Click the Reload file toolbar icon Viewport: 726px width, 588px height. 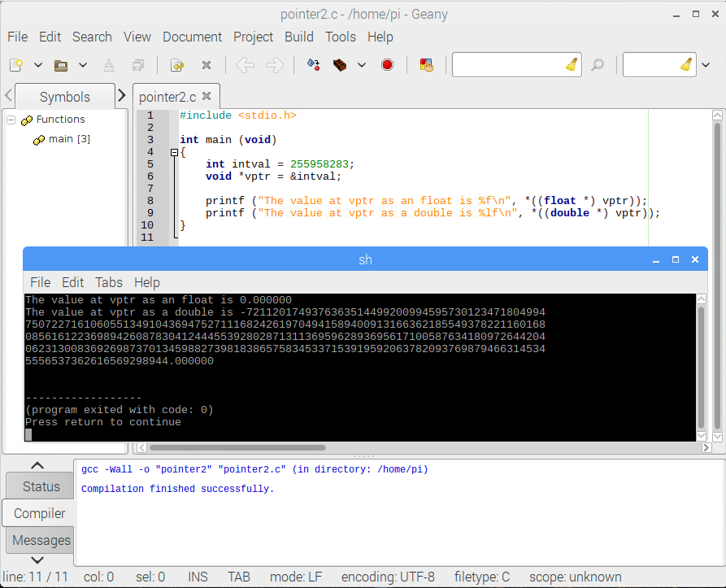click(176, 65)
